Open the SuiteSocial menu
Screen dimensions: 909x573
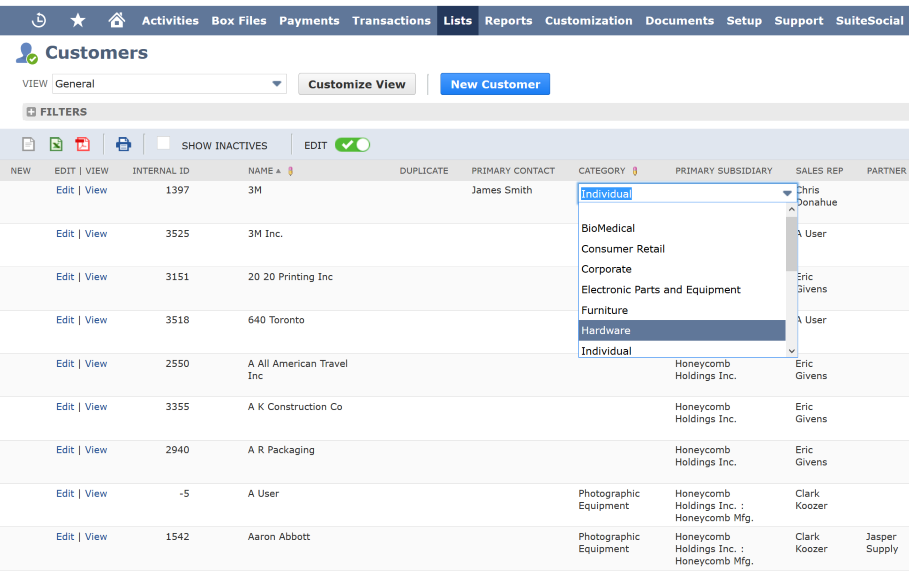[x=869, y=20]
